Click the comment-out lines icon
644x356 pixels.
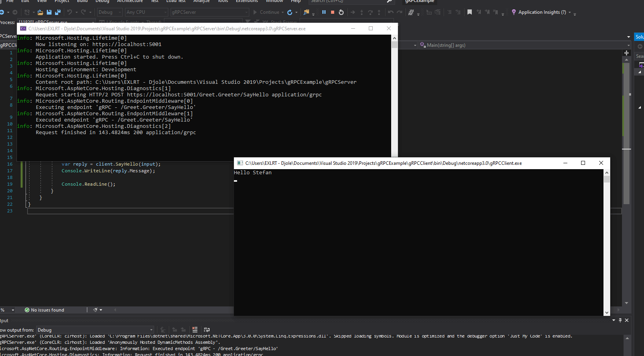[x=449, y=12]
